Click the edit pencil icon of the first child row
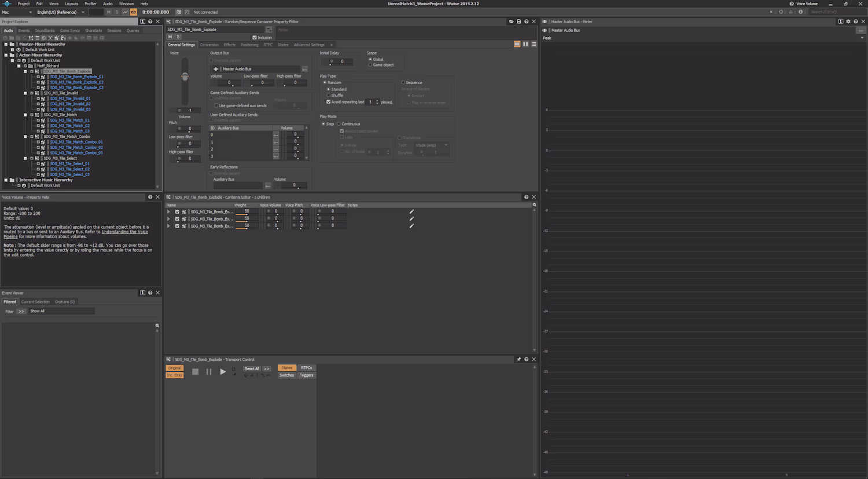Screen dimensions: 868x479 [411, 211]
